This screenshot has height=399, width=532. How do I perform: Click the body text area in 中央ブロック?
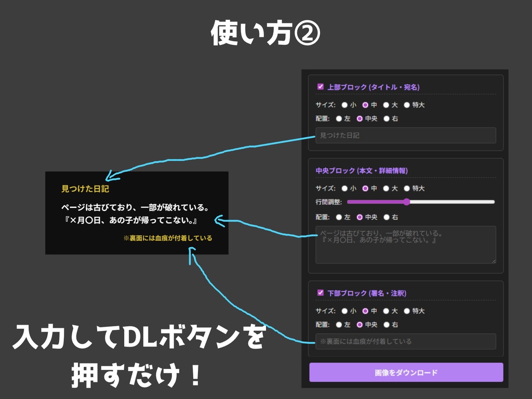[405, 244]
